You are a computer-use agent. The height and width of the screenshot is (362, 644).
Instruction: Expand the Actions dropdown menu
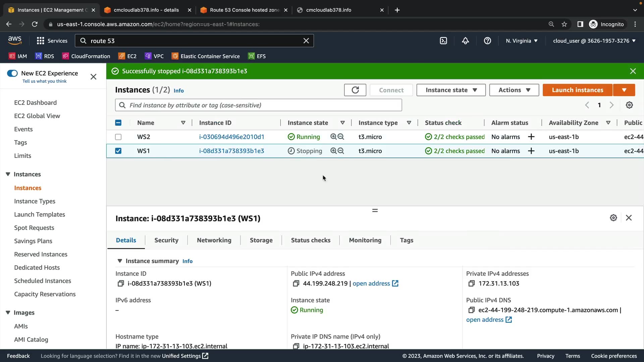point(514,90)
